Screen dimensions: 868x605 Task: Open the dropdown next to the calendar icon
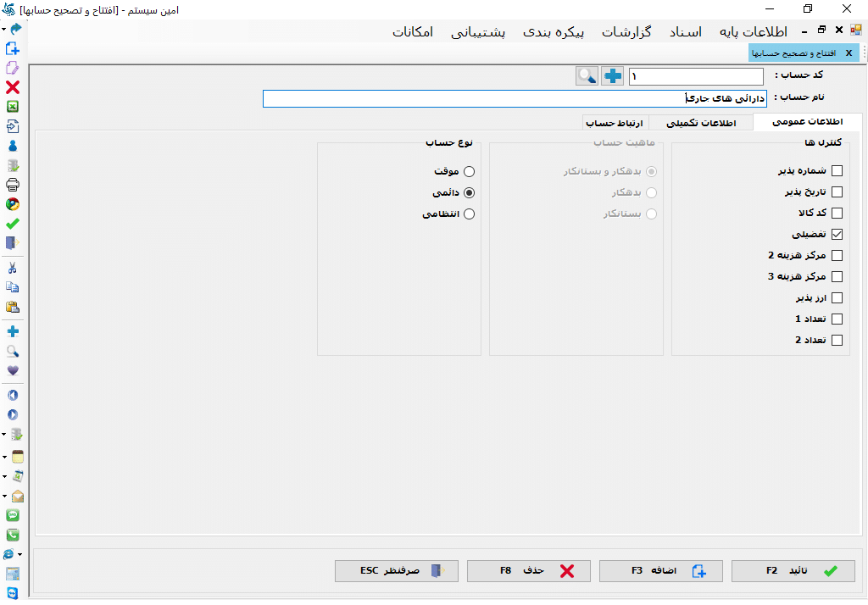point(4,475)
